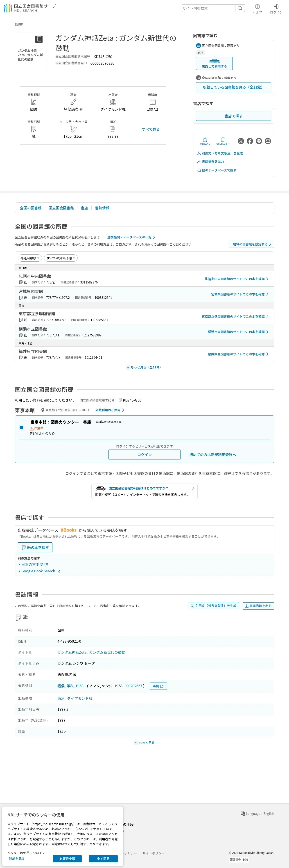This screenshot has width=289, height=868.
Task: Click 来館して利用する button
Action: (x=214, y=63)
